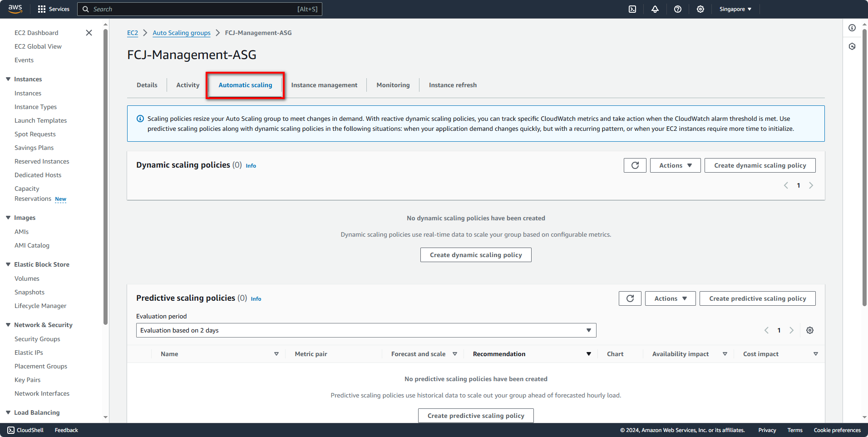
Task: Close the EC2 navigation sidebar
Action: coord(89,33)
